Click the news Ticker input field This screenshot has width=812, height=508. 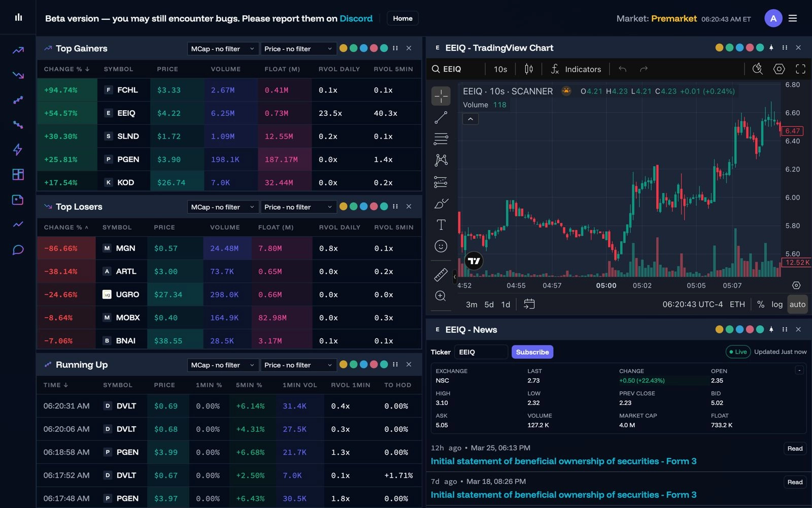click(x=481, y=352)
